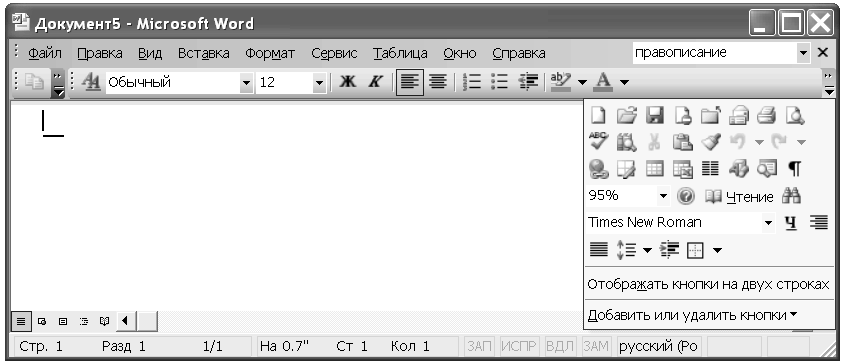Open the Times New Roman font dropdown
The image size is (841, 362).
point(769,223)
